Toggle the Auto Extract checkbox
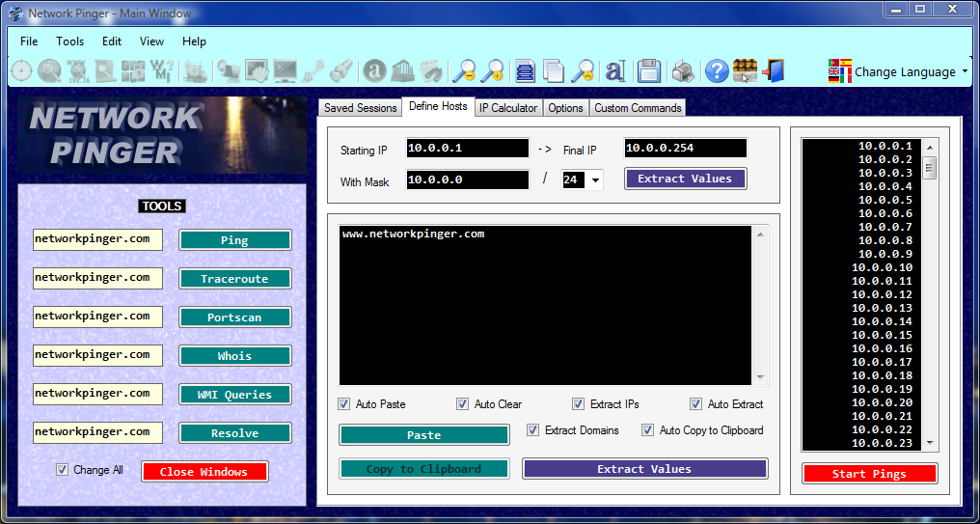980x524 pixels. tap(695, 404)
